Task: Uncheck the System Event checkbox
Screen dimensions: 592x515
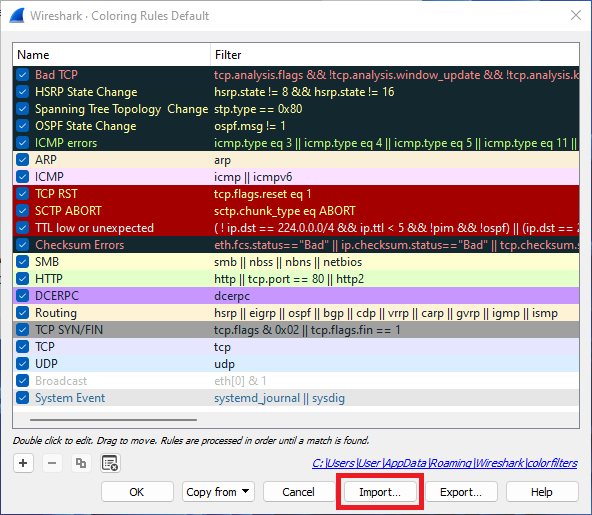Action: 23,398
